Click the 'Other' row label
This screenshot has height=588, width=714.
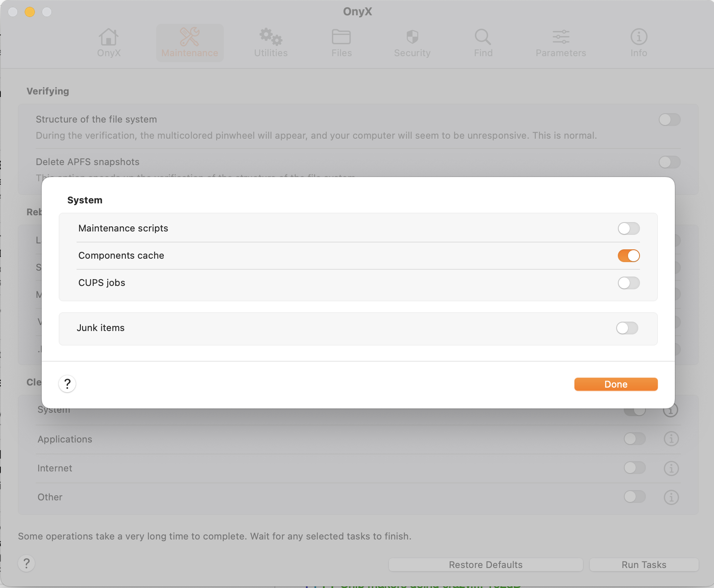pos(50,497)
